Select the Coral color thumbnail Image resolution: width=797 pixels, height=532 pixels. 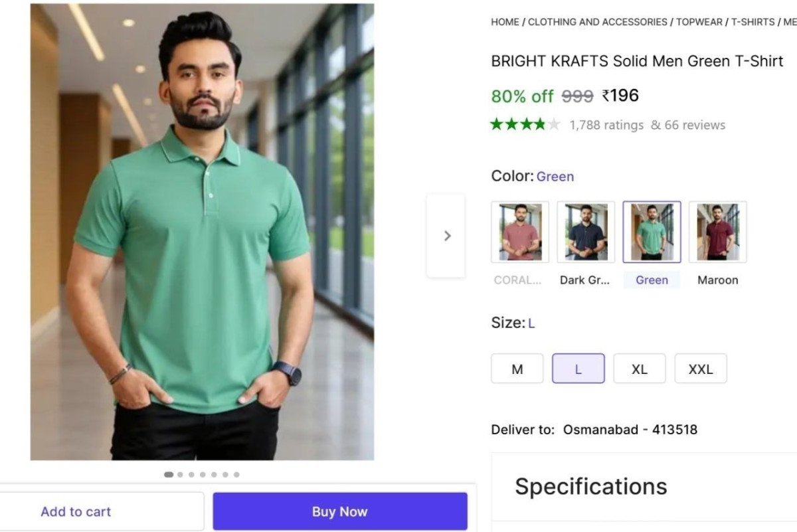click(519, 231)
